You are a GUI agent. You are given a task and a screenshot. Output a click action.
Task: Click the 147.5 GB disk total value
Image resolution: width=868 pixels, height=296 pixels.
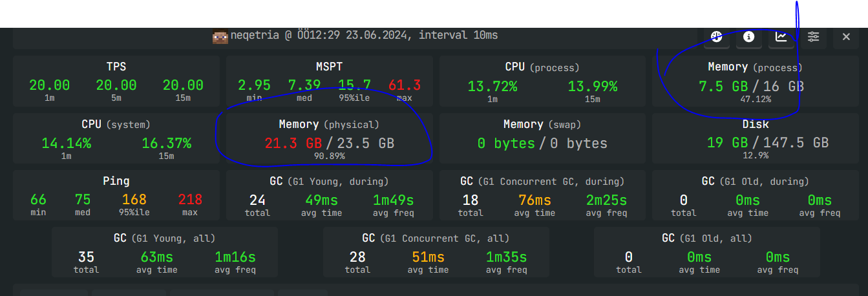click(x=796, y=143)
